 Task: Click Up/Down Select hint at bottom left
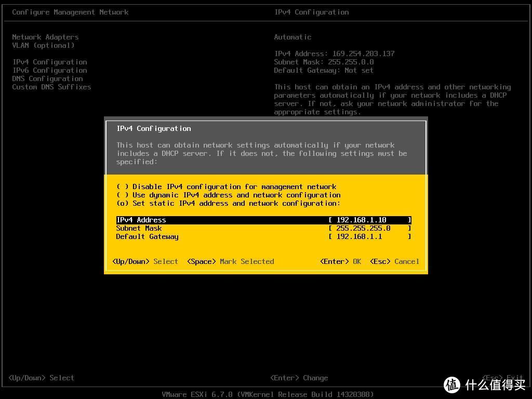41,378
